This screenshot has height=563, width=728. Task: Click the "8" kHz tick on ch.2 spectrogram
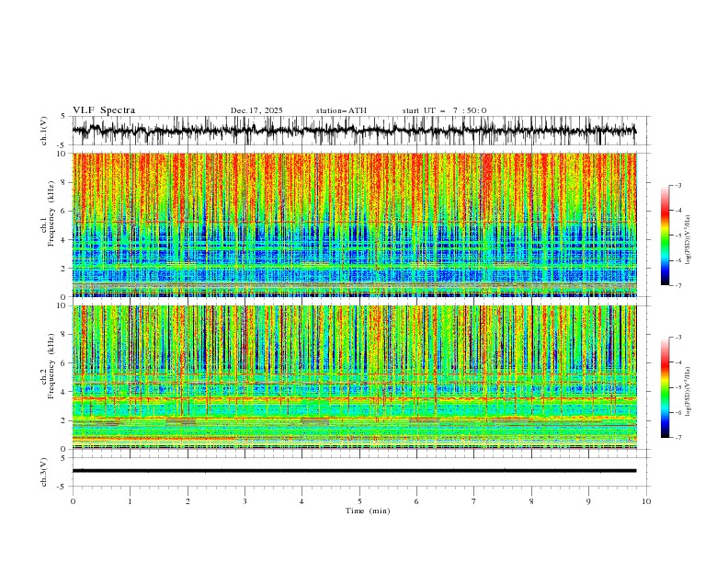click(x=65, y=335)
